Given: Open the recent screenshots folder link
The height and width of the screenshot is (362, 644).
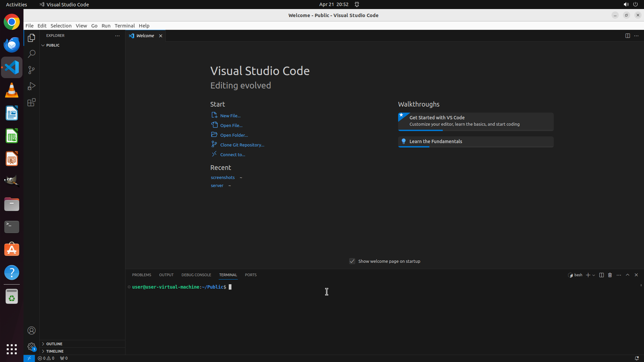Looking at the screenshot, I should [x=223, y=177].
